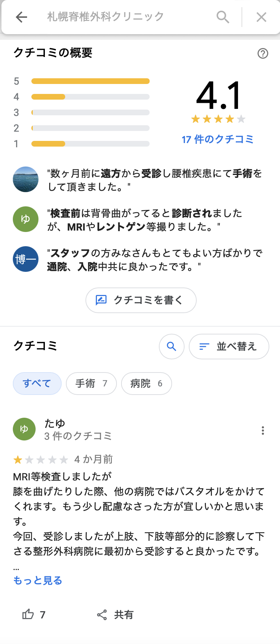The height and width of the screenshot is (644, 280).
Task: Open the 並べ替え sort dropdown
Action: [229, 347]
